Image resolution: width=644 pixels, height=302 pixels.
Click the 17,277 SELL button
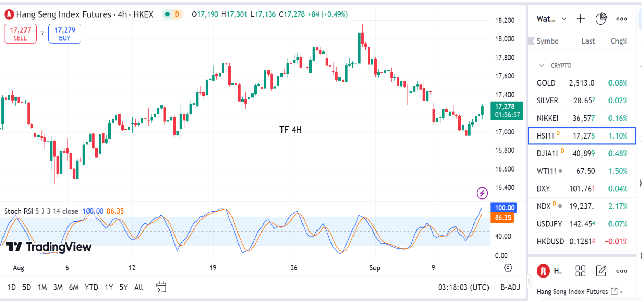[21, 34]
